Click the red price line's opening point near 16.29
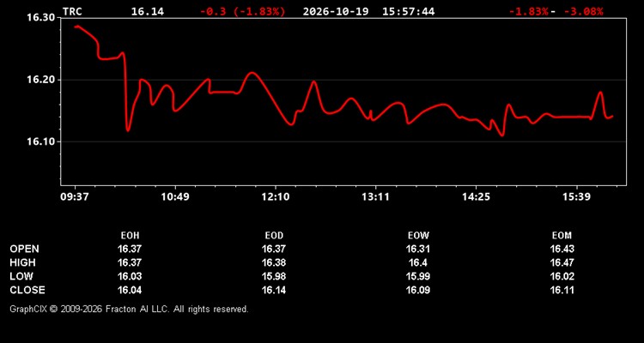 pyautogui.click(x=76, y=27)
